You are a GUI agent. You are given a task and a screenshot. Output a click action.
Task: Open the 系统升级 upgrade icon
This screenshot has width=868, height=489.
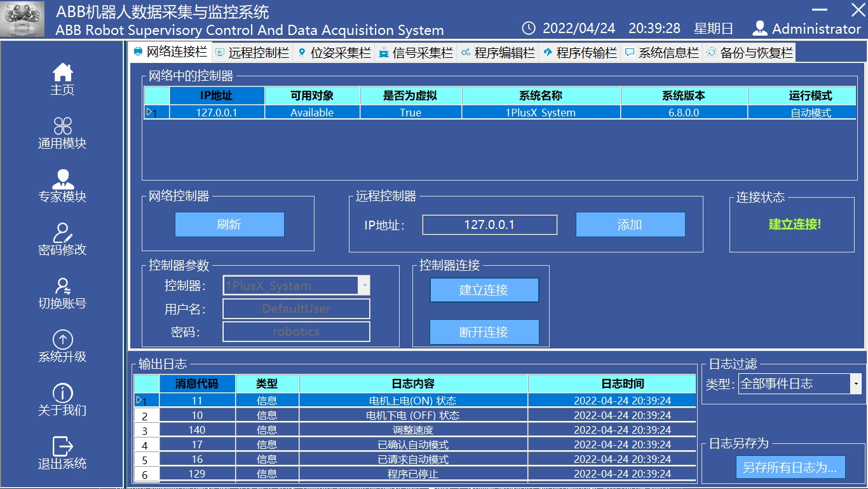(62, 339)
